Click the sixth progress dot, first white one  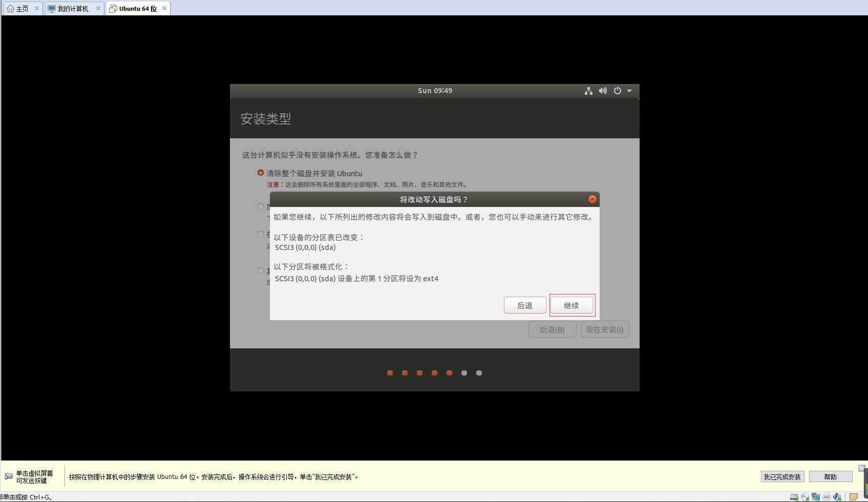(464, 373)
